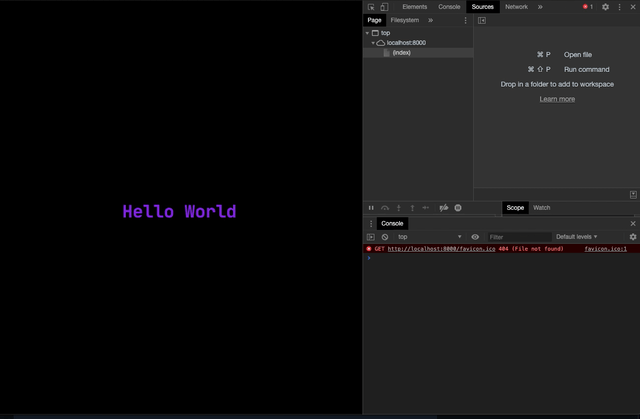Close the DevTools panel

[x=633, y=7]
